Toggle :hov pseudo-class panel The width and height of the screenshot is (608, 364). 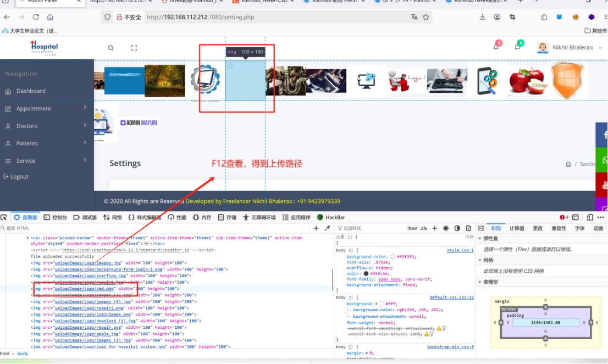click(412, 228)
